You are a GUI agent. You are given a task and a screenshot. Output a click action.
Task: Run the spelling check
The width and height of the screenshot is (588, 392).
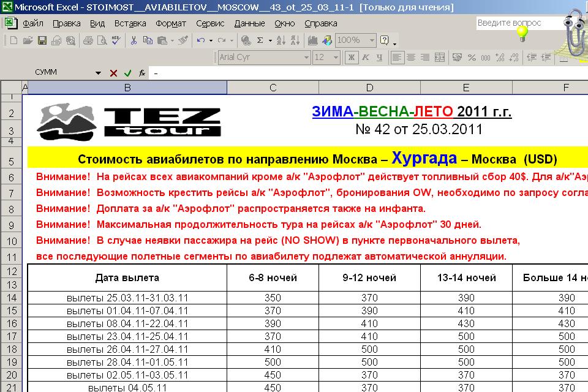point(116,40)
